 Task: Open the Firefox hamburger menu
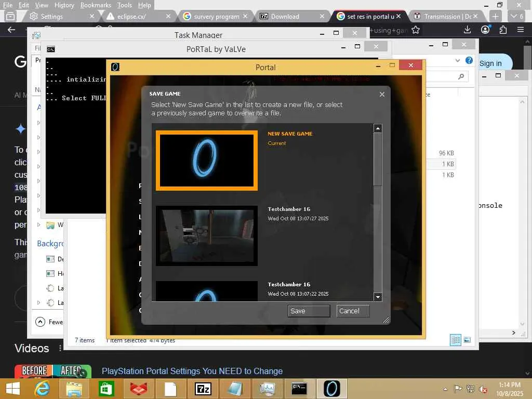(x=521, y=30)
